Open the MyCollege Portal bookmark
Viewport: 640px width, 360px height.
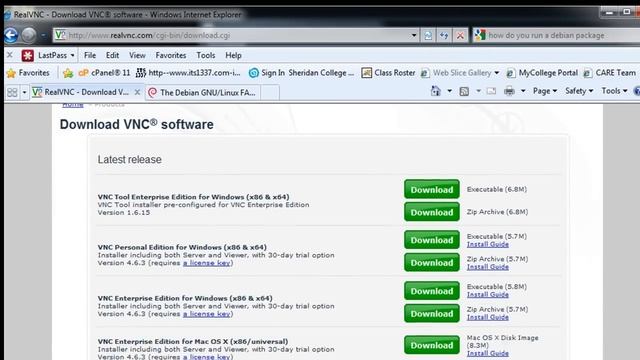tap(542, 73)
